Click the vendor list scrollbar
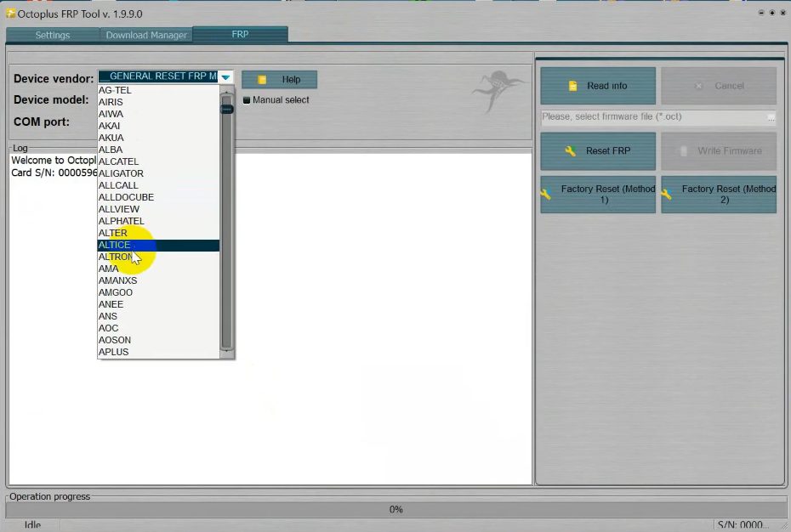The image size is (791, 532). (x=226, y=221)
